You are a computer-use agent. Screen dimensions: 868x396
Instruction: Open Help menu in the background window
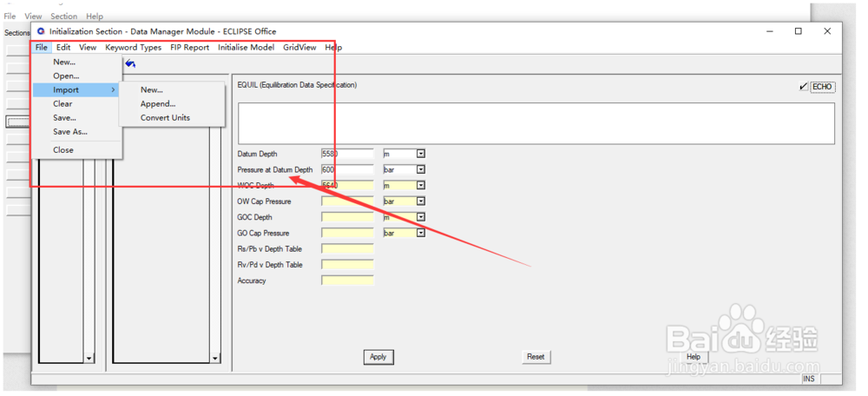pos(95,16)
